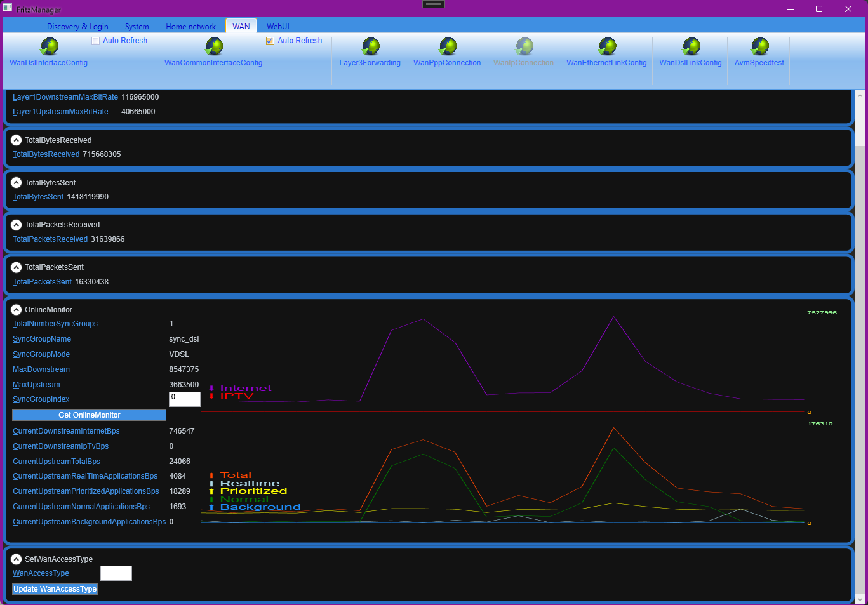This screenshot has height=605, width=868.
Task: Click the WanCommonInterfaceConfig globe icon
Action: 214,46
